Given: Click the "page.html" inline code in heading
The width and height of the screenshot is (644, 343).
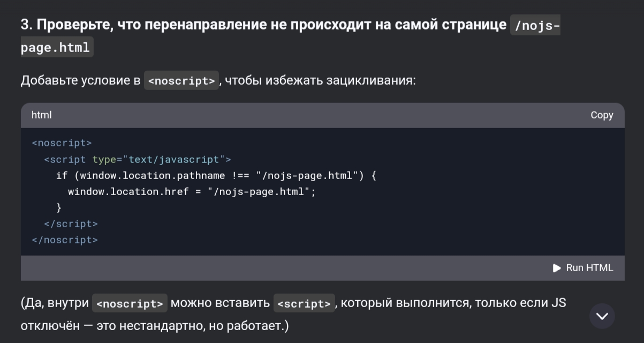Looking at the screenshot, I should [x=57, y=47].
